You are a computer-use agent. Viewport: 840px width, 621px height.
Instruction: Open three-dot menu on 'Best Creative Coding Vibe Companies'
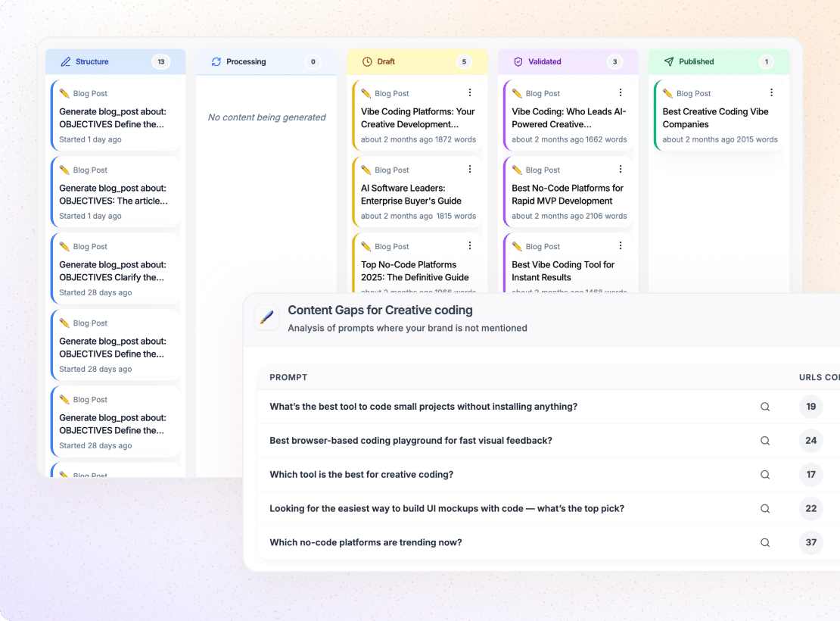coord(771,93)
